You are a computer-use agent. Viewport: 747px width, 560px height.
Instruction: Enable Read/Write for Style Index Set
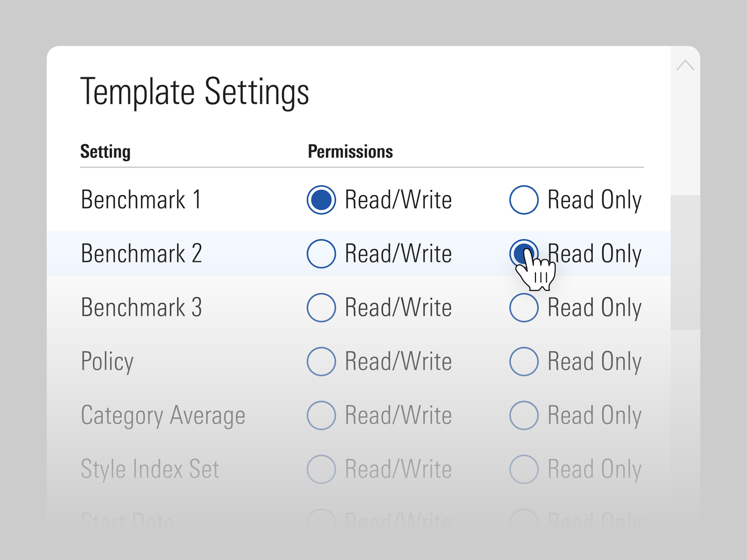click(x=322, y=469)
